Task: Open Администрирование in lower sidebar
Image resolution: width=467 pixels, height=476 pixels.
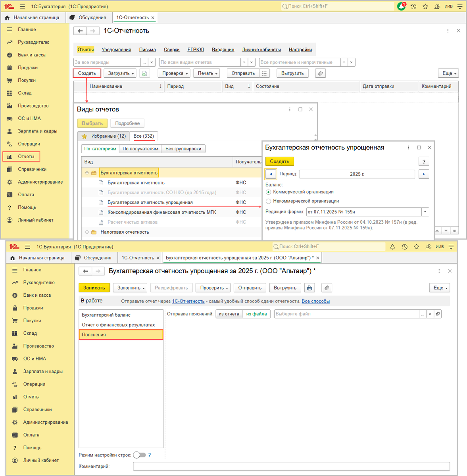Action: [x=46, y=422]
